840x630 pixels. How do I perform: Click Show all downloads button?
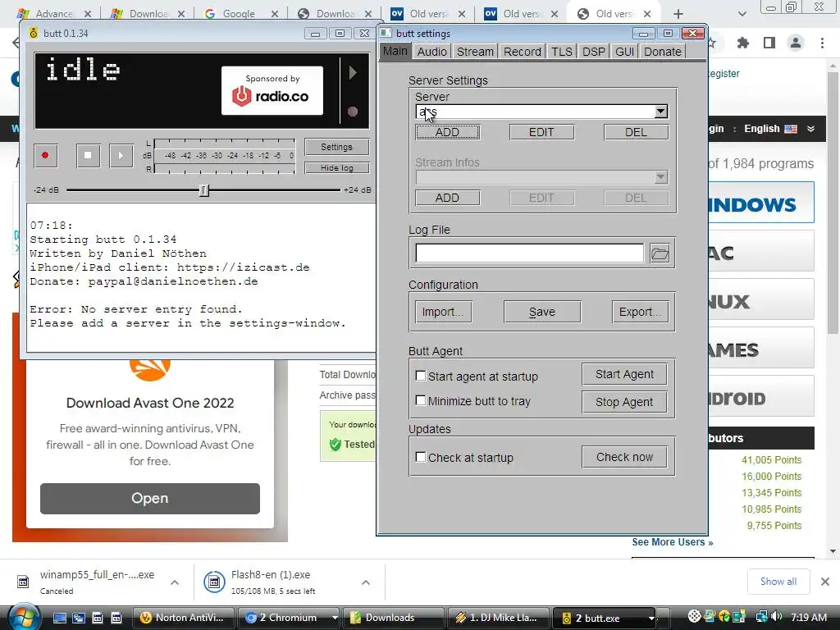pos(778,582)
